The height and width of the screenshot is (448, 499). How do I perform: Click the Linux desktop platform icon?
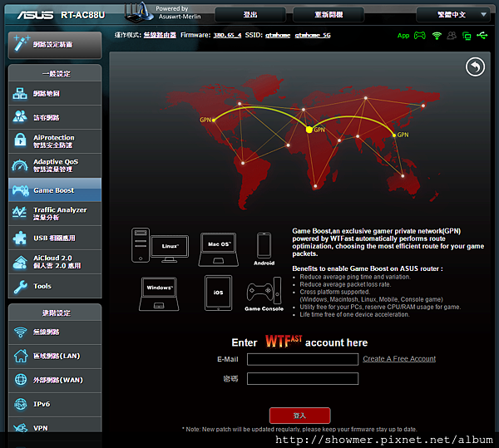coord(160,245)
